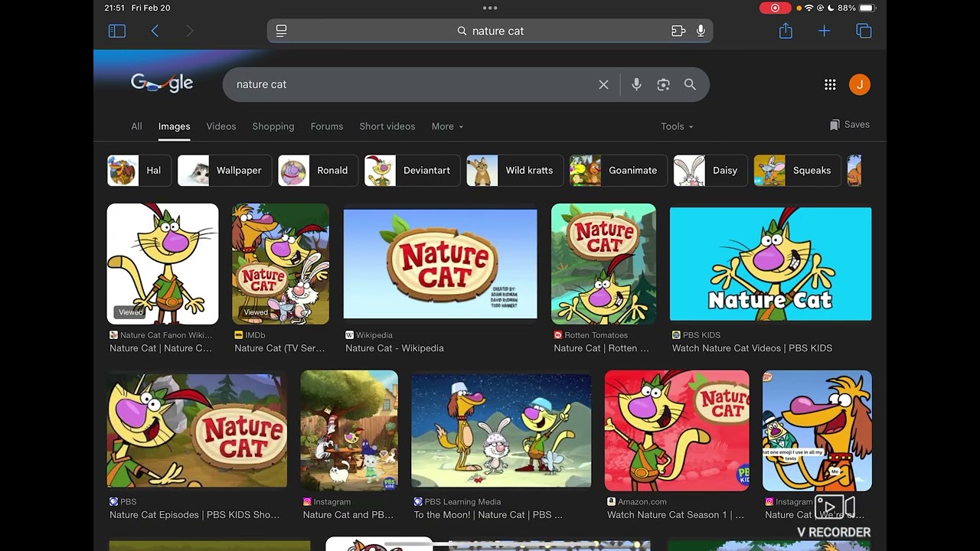Click 'Watch Nature Cat Videos | PBS KIDS' link

point(752,348)
